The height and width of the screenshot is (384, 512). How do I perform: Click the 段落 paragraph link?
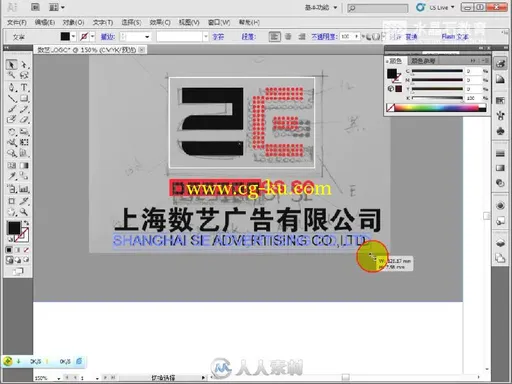pos(248,37)
